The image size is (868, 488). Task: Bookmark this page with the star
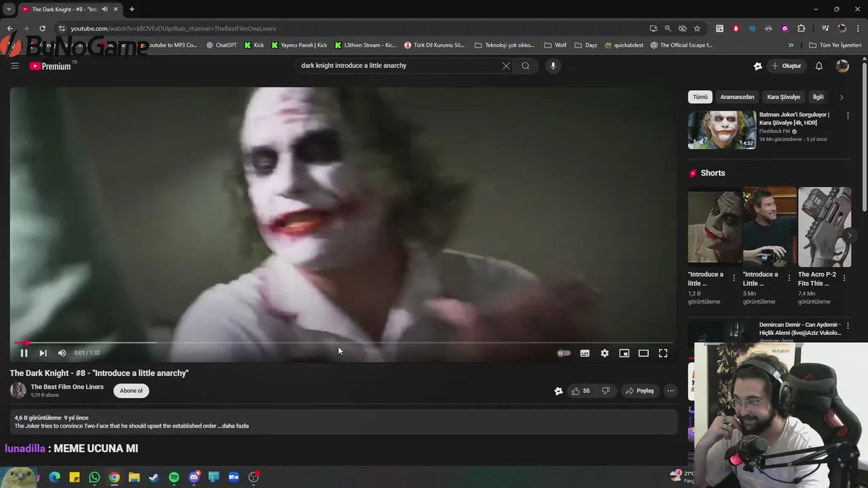pos(697,28)
